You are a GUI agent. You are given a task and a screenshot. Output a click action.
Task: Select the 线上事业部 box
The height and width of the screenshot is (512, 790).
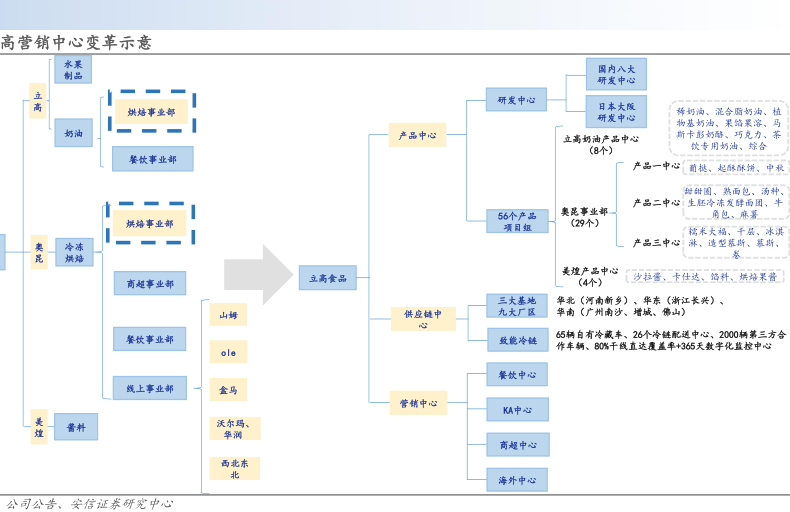point(149,388)
